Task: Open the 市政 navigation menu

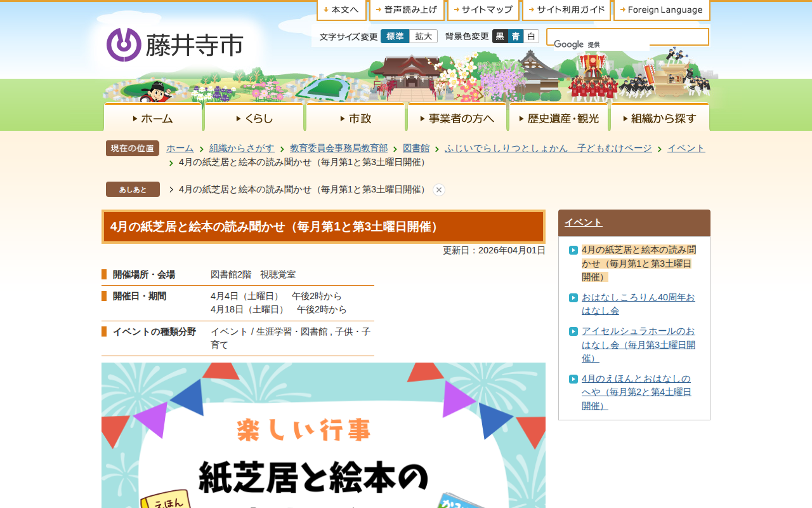Action: pyautogui.click(x=355, y=117)
